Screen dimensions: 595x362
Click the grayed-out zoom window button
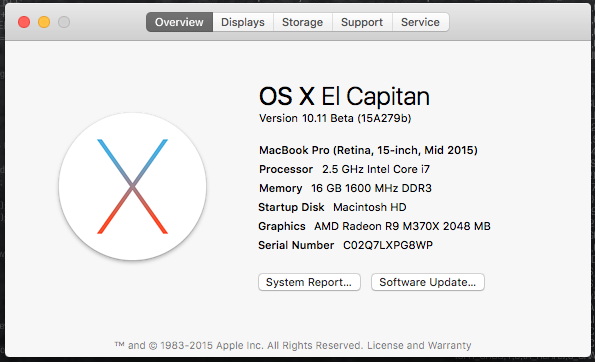tap(64, 22)
